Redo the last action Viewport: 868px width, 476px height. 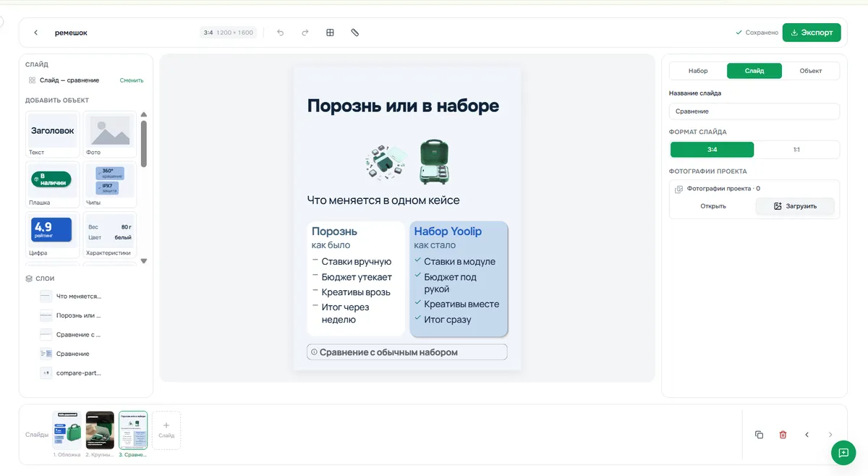305,33
